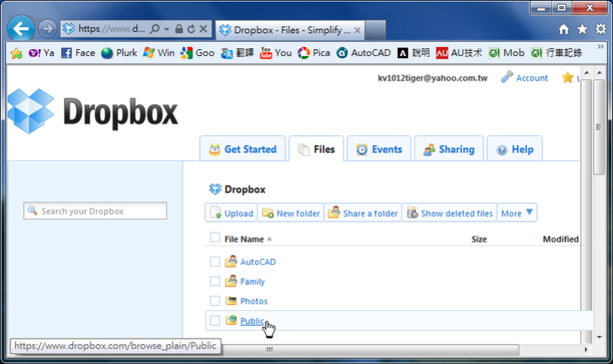Viewport: 613px width, 364px height.
Task: Create a New folder
Action: [290, 213]
